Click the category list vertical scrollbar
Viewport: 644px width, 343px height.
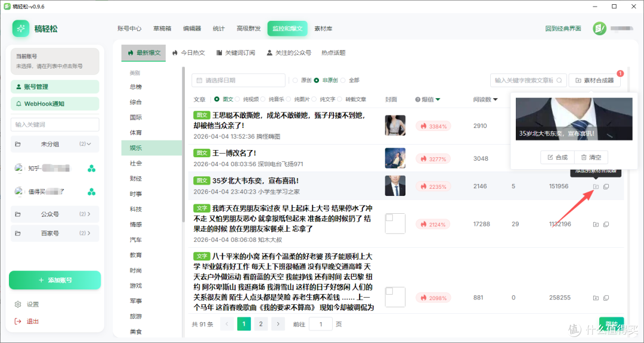pos(183,144)
